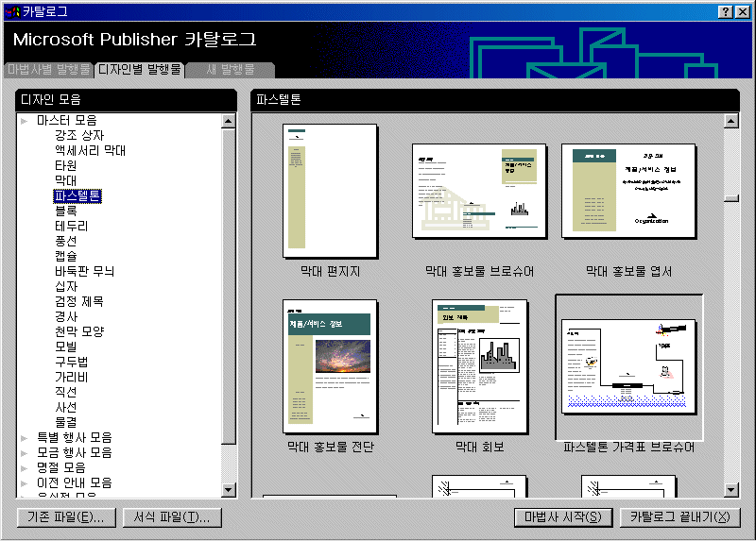This screenshot has height=541, width=756.
Task: Pick the 가리비 design set
Action: pos(72,378)
